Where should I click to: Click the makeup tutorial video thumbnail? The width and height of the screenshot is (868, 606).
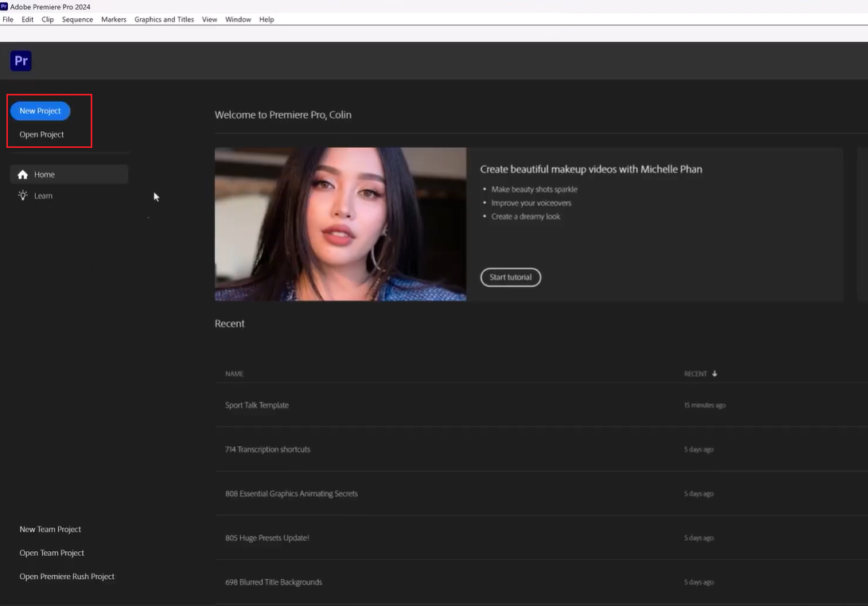coord(341,224)
